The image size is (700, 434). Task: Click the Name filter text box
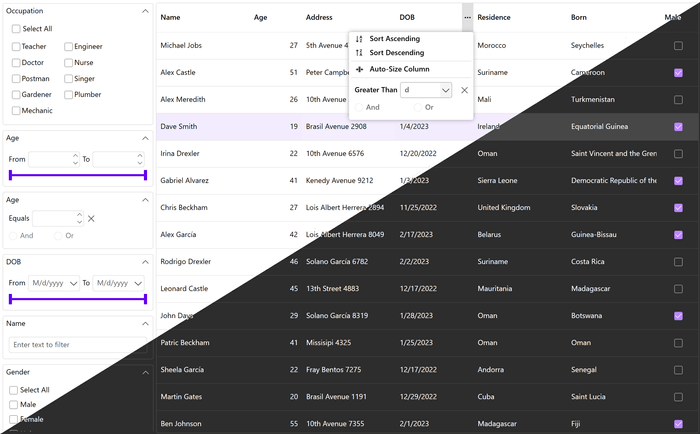click(x=77, y=345)
